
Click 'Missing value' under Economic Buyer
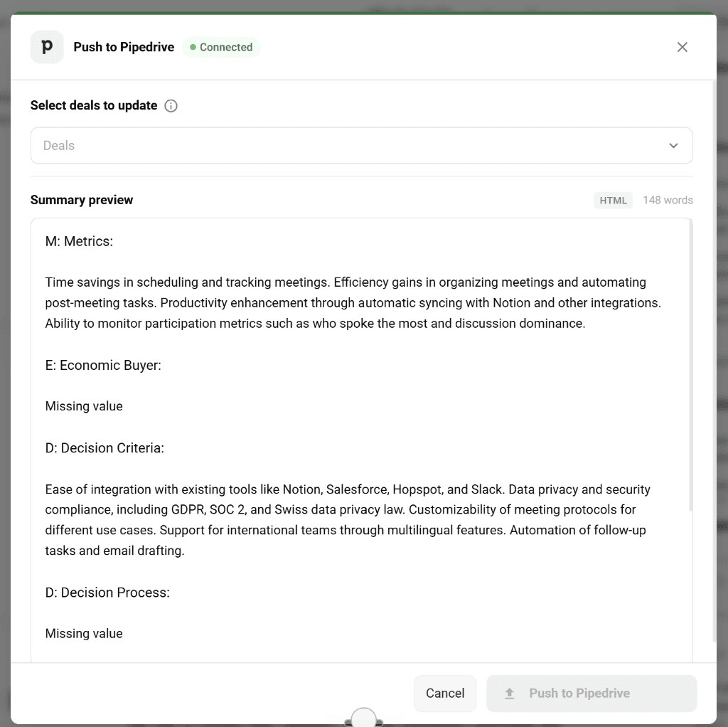click(84, 406)
